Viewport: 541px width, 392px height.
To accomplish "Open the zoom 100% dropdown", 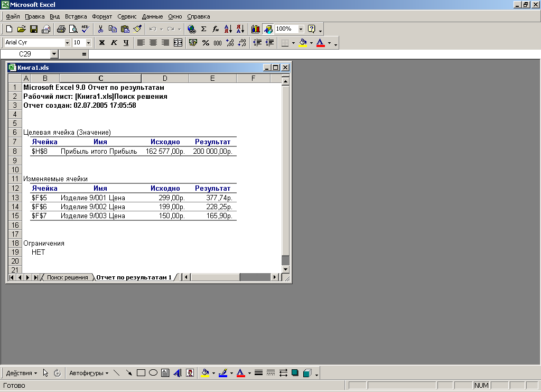I will coord(301,29).
